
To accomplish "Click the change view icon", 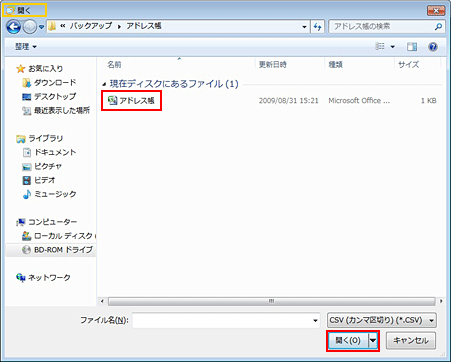I will [x=380, y=46].
